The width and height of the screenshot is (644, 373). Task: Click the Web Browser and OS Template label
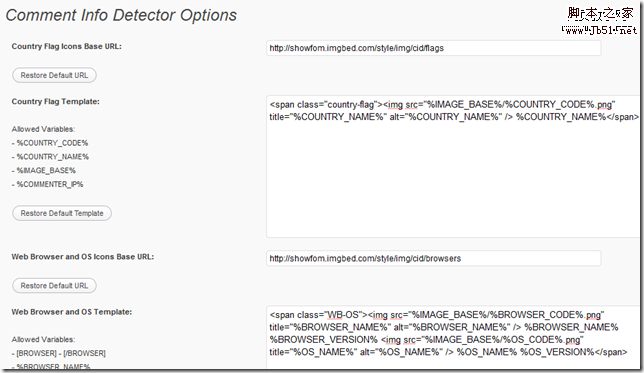(x=72, y=312)
